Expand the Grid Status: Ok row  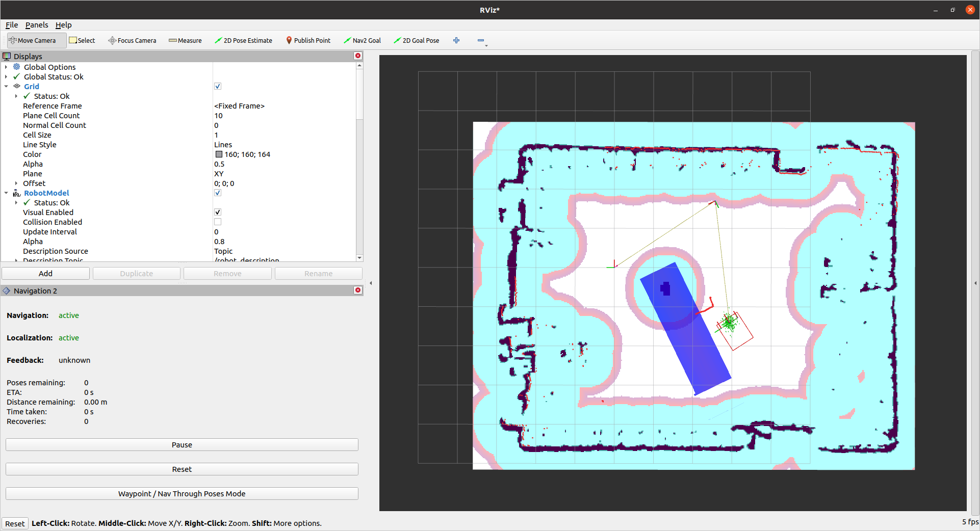click(16, 96)
